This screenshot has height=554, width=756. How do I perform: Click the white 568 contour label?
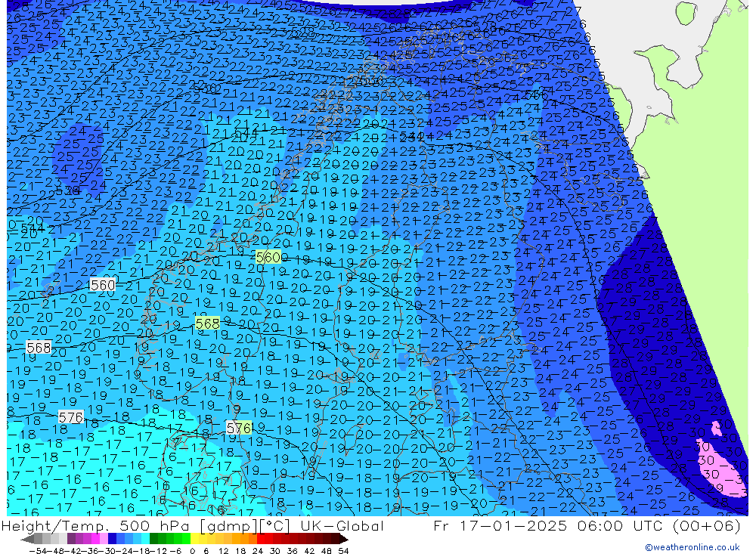[x=39, y=347]
